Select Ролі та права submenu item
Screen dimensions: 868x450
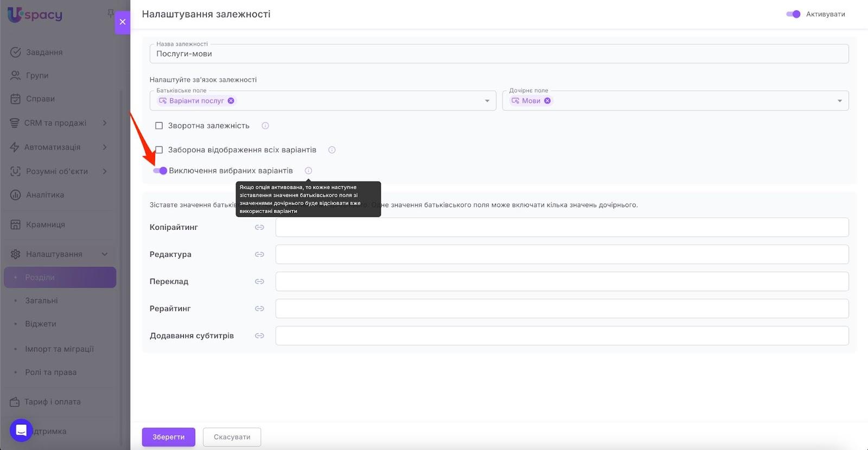click(51, 372)
